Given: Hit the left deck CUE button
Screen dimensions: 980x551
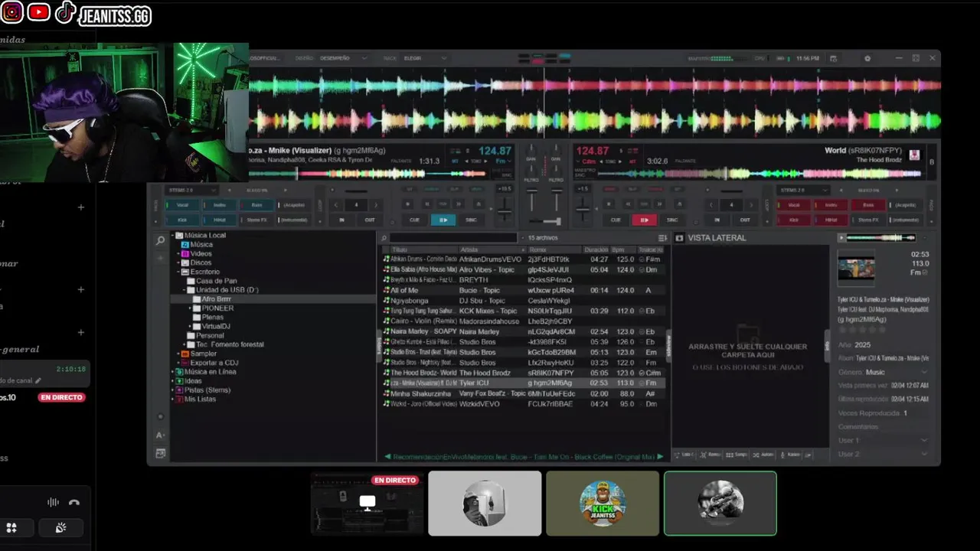Looking at the screenshot, I should point(414,220).
